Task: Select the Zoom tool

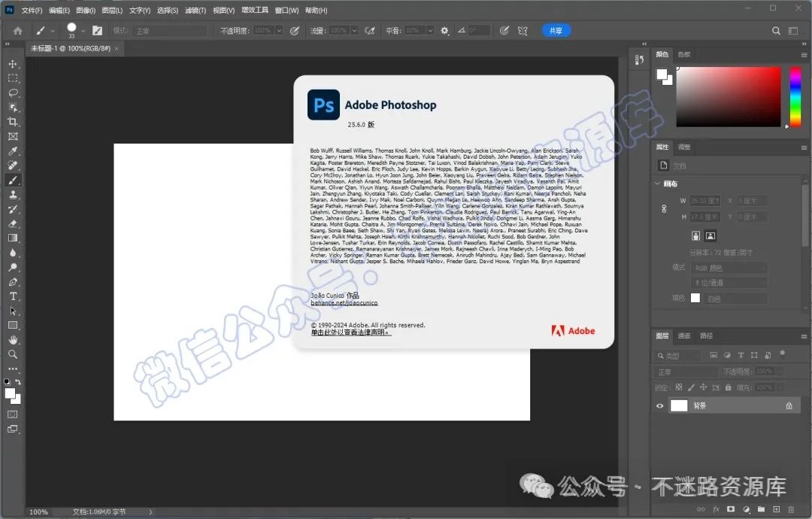Action: pos(13,354)
